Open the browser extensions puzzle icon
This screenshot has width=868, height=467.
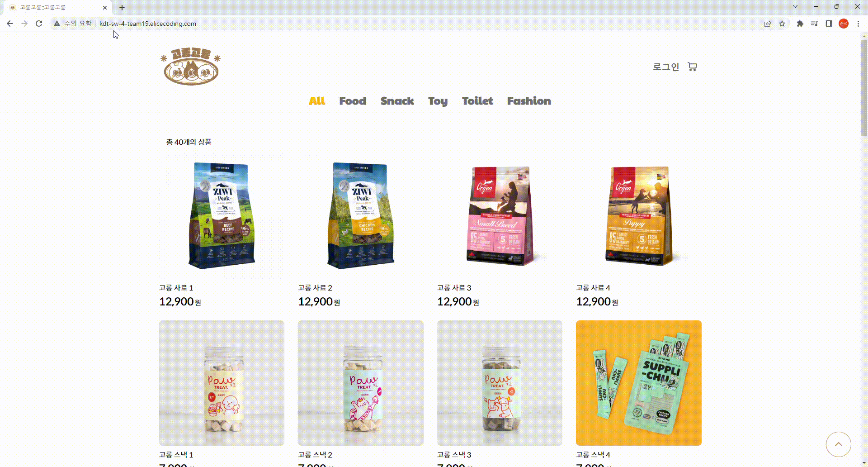point(800,24)
